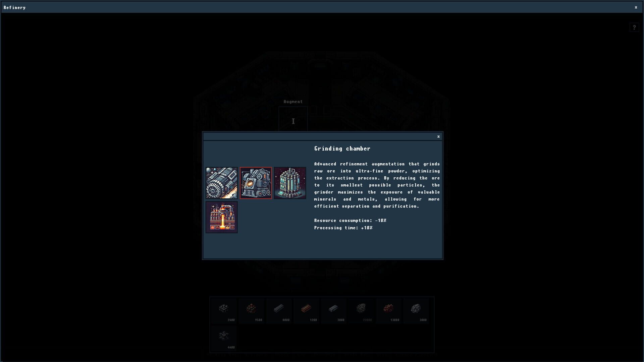This screenshot has height=362, width=644.
Task: Select the highlighted Grinding chamber augment
Action: tap(256, 183)
